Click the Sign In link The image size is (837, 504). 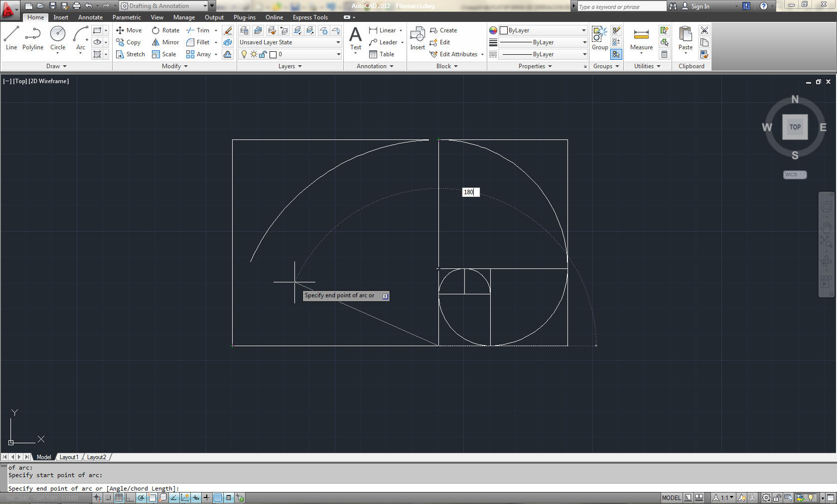[x=696, y=6]
